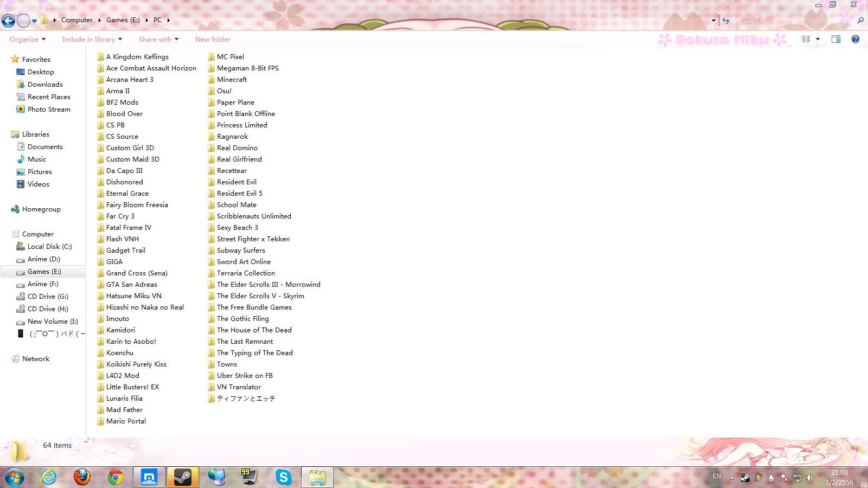Select the Terraria Collection folder icon
The height and width of the screenshot is (488, 868).
point(212,273)
